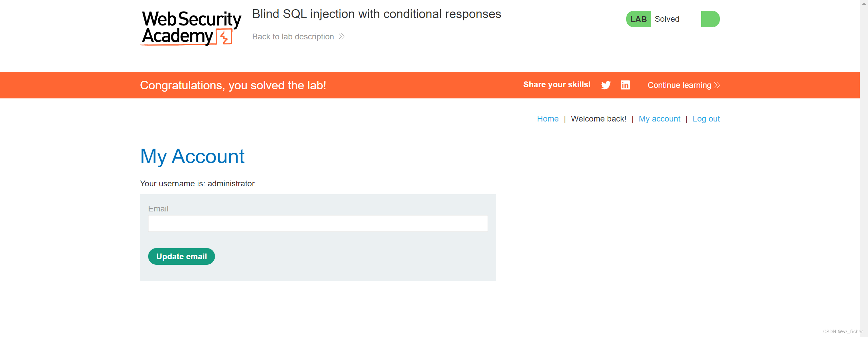The width and height of the screenshot is (868, 337).
Task: Open the Home navigation item
Action: [548, 119]
